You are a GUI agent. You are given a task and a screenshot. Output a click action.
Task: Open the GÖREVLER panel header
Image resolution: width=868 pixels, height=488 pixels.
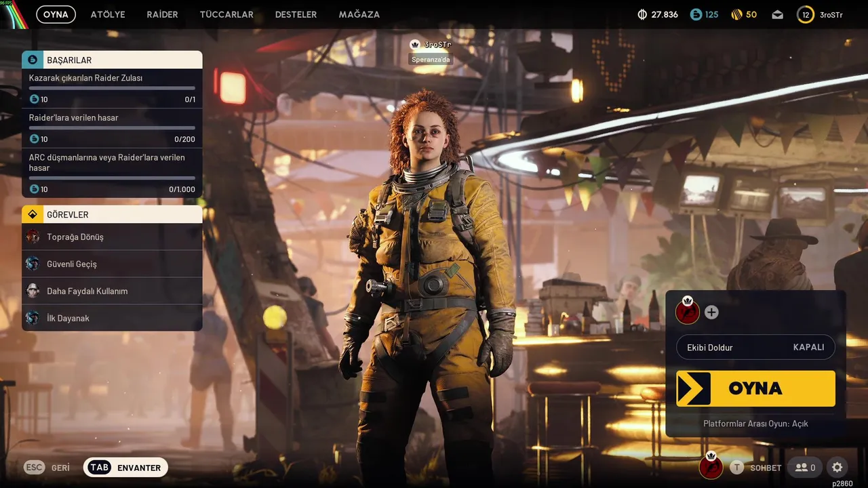point(112,214)
